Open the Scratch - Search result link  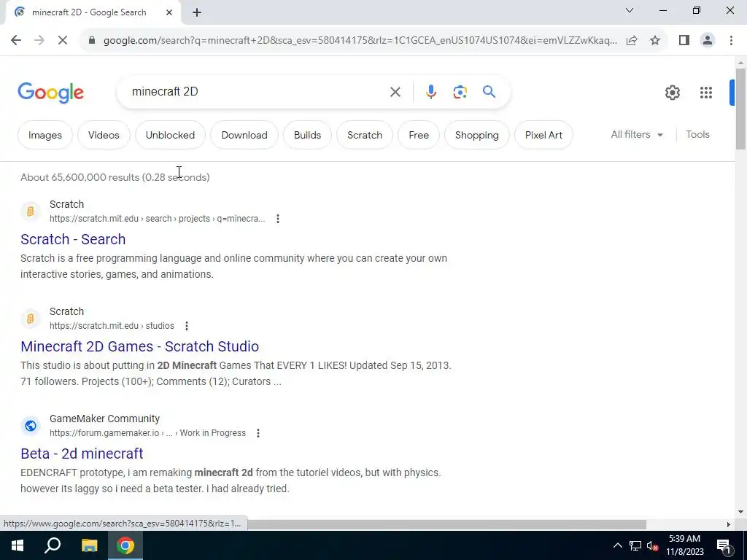point(73,239)
